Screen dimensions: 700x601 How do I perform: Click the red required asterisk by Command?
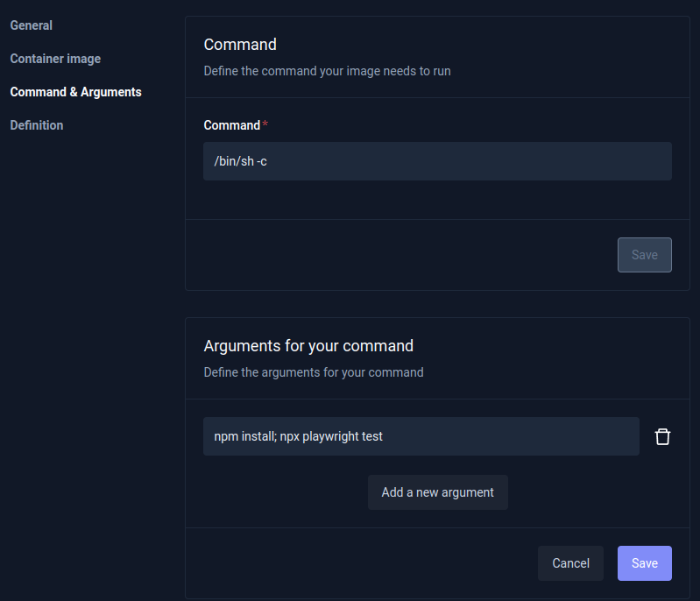pos(265,125)
